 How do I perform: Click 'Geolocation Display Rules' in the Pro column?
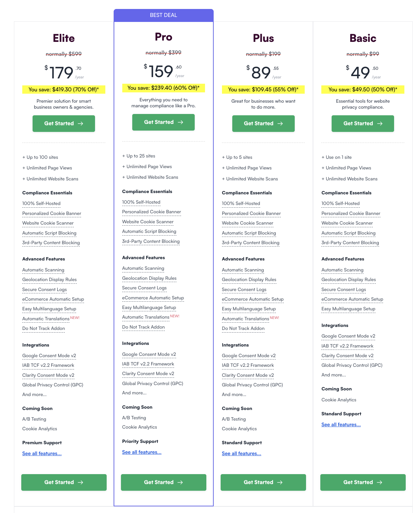(x=149, y=278)
